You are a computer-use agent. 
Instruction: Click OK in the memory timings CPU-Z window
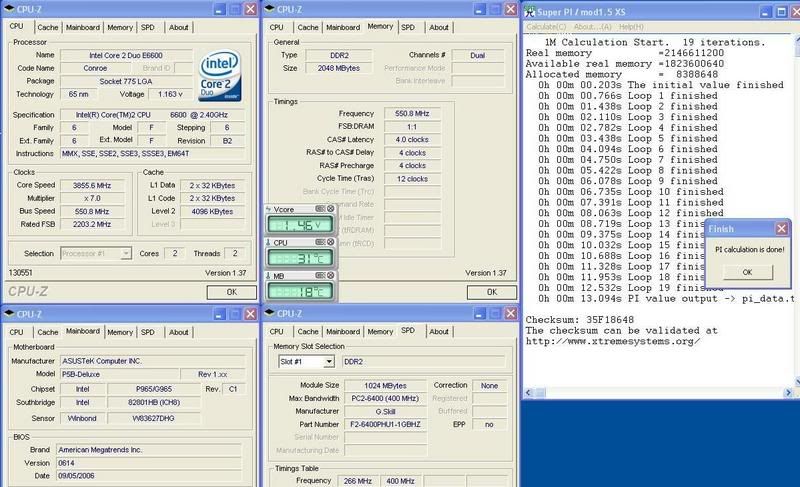tap(492, 292)
